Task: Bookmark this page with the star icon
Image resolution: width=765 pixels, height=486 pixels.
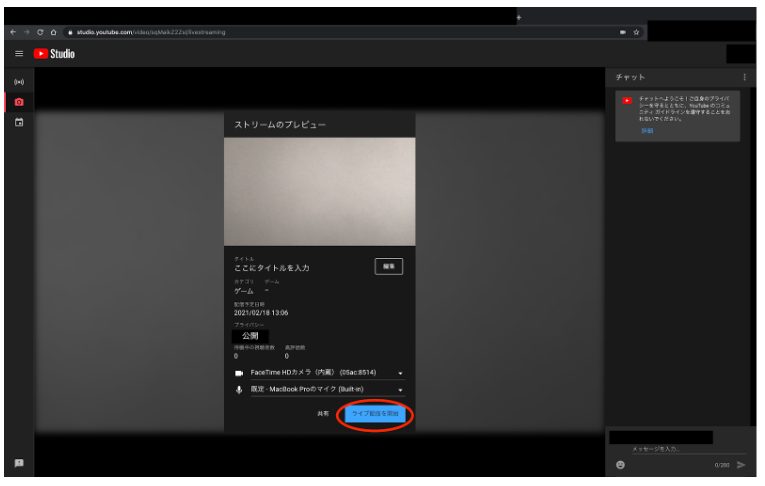Action: pos(636,32)
